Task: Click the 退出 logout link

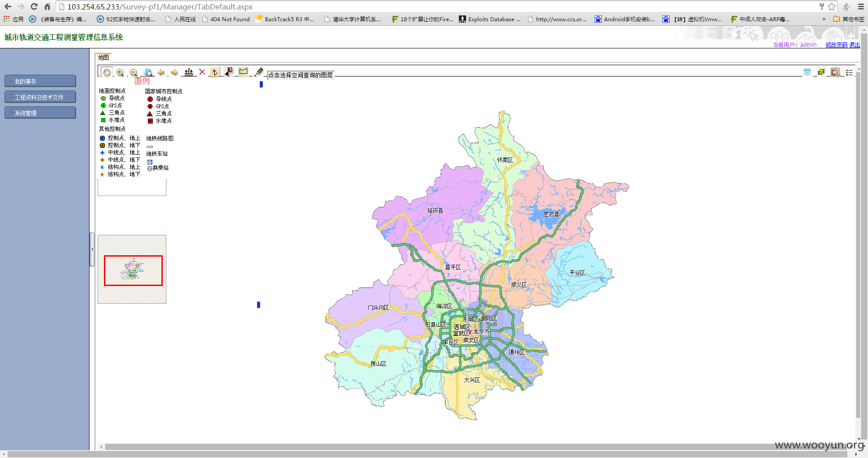Action: click(x=854, y=45)
